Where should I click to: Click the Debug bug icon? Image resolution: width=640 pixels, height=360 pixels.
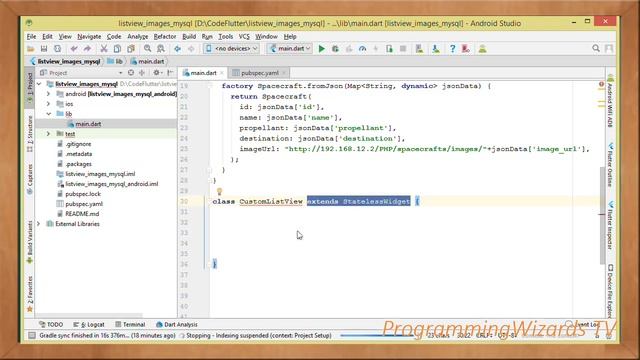click(x=335, y=49)
